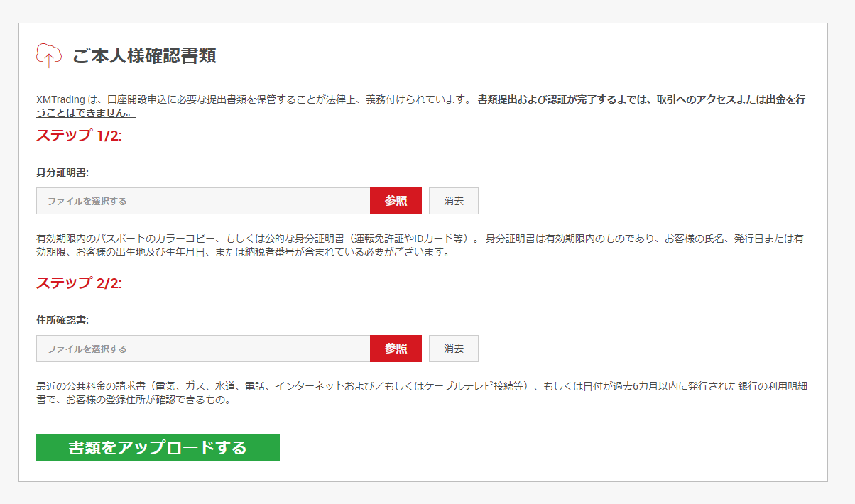Clear the address proof with 消去
Viewport: 855px width, 504px height.
tap(453, 349)
